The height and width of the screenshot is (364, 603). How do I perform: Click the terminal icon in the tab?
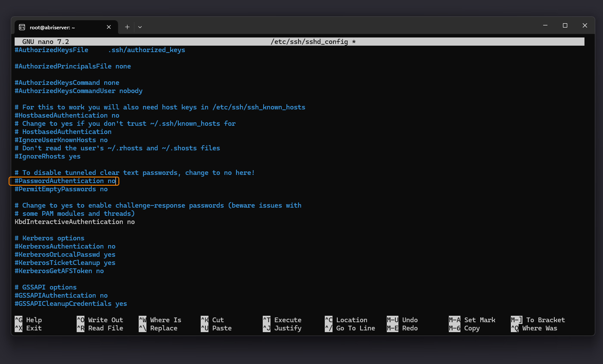pyautogui.click(x=22, y=27)
